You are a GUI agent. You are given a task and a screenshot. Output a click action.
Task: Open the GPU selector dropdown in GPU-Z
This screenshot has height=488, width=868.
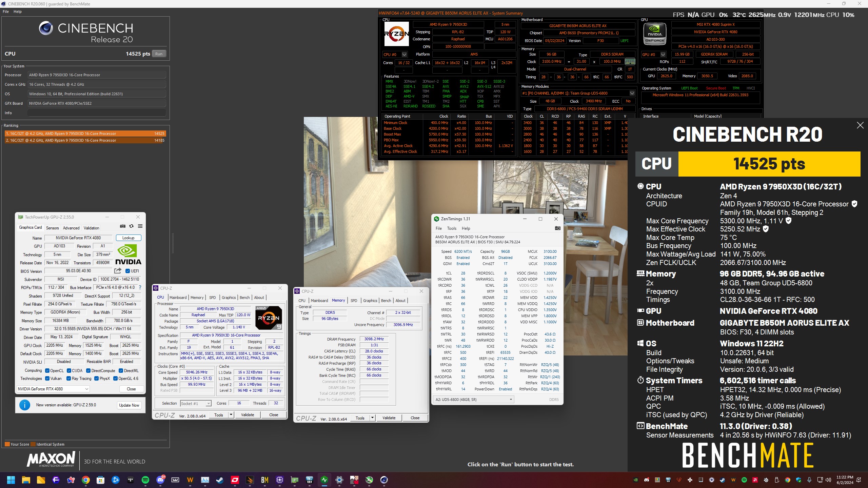tap(53, 389)
